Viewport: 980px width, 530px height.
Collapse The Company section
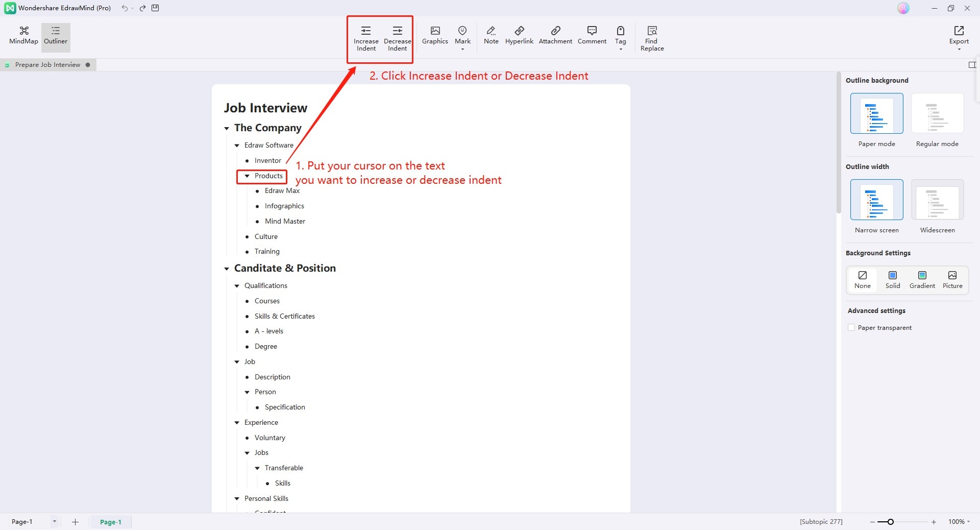pos(227,129)
